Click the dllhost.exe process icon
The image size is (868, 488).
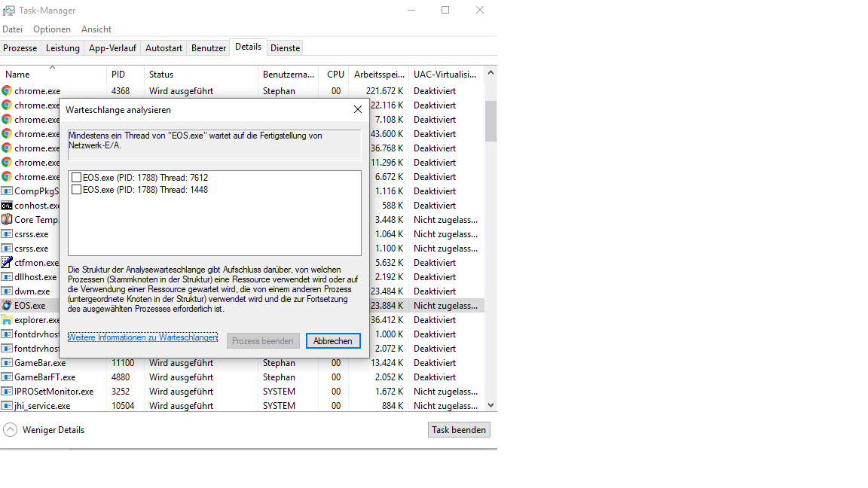tap(7, 276)
